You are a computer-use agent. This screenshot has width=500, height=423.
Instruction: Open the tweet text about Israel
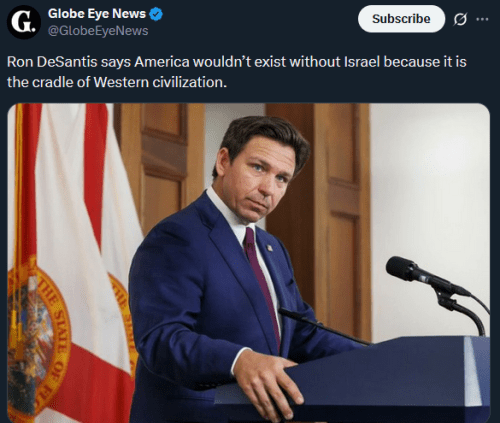(237, 72)
